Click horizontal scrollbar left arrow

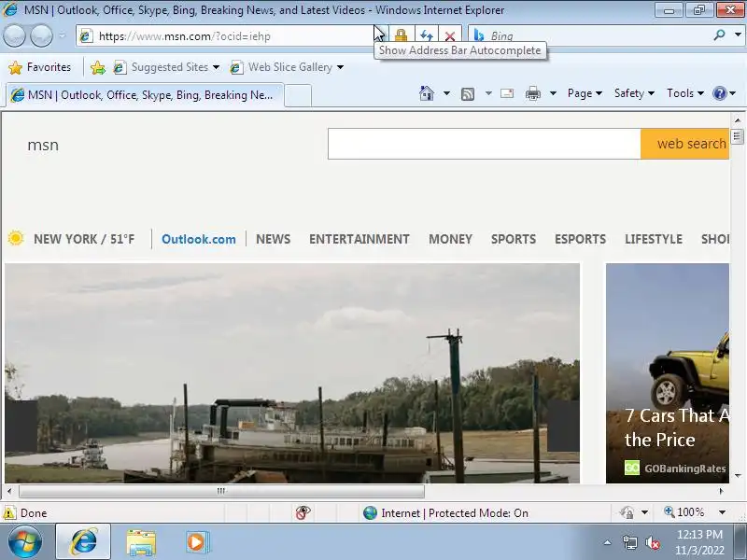9,491
